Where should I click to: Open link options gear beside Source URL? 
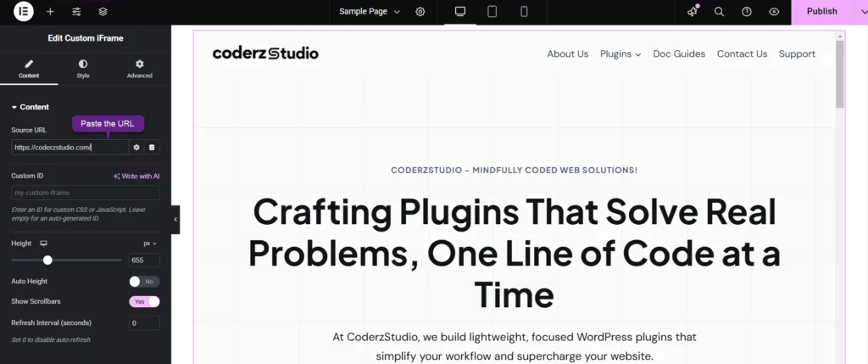point(136,148)
